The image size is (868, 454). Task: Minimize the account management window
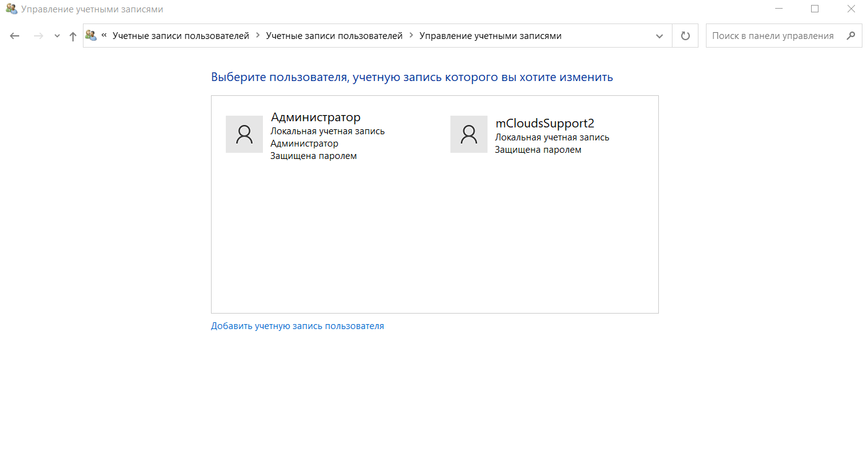coord(778,9)
